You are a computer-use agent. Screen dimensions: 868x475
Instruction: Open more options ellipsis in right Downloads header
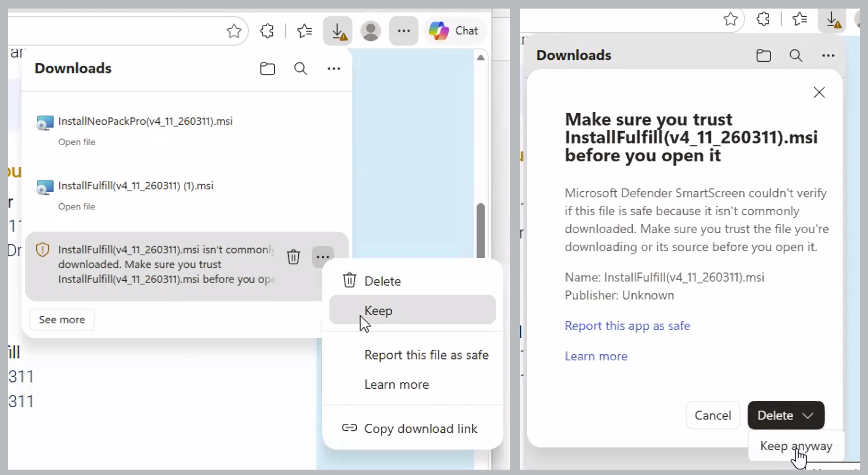point(828,55)
